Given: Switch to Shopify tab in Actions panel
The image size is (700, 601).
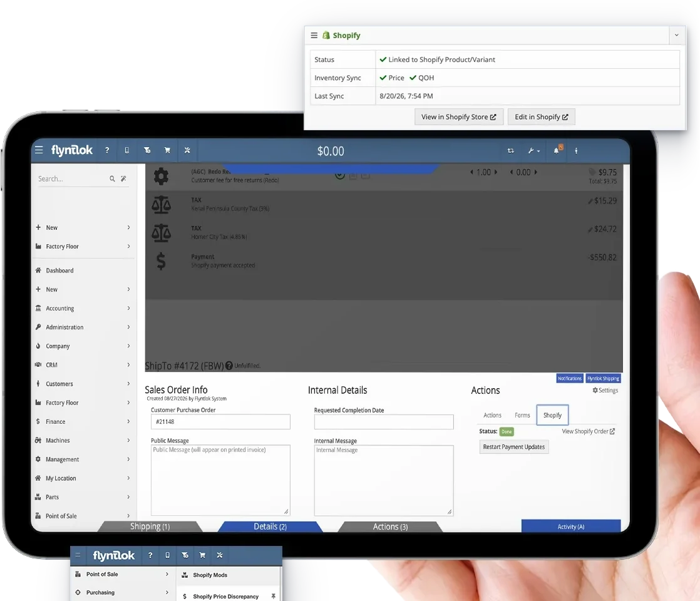Looking at the screenshot, I should [552, 415].
